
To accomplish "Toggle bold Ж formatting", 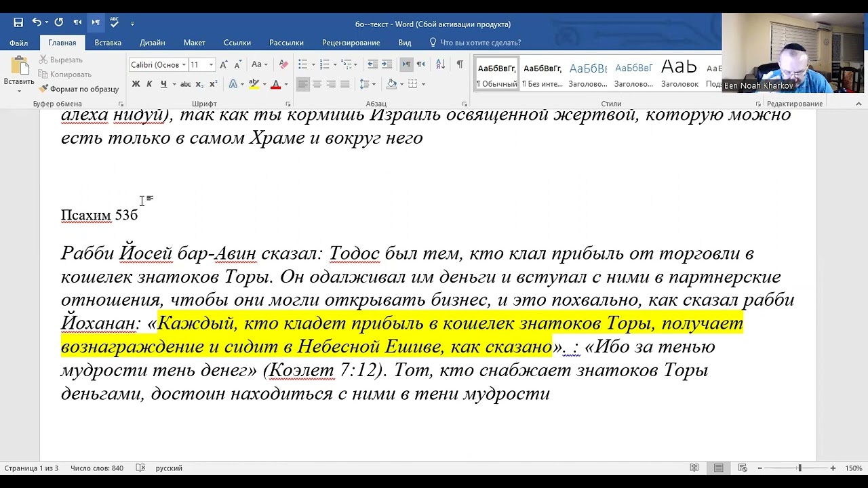I will click(x=136, y=84).
